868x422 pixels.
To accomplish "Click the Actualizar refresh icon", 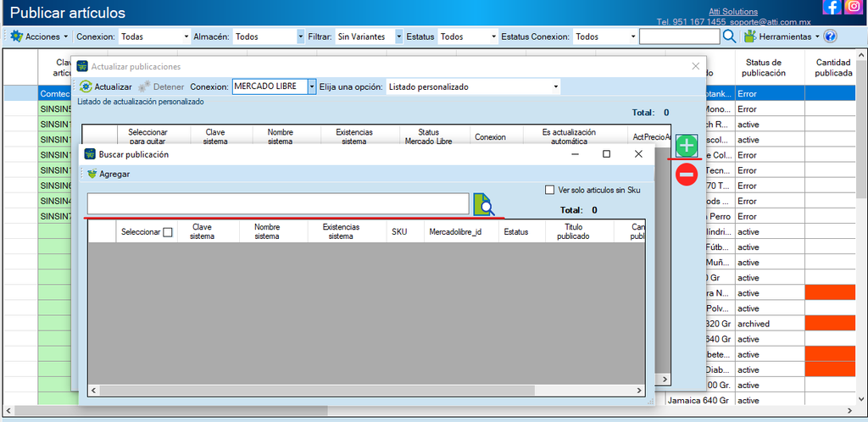I will pos(86,86).
